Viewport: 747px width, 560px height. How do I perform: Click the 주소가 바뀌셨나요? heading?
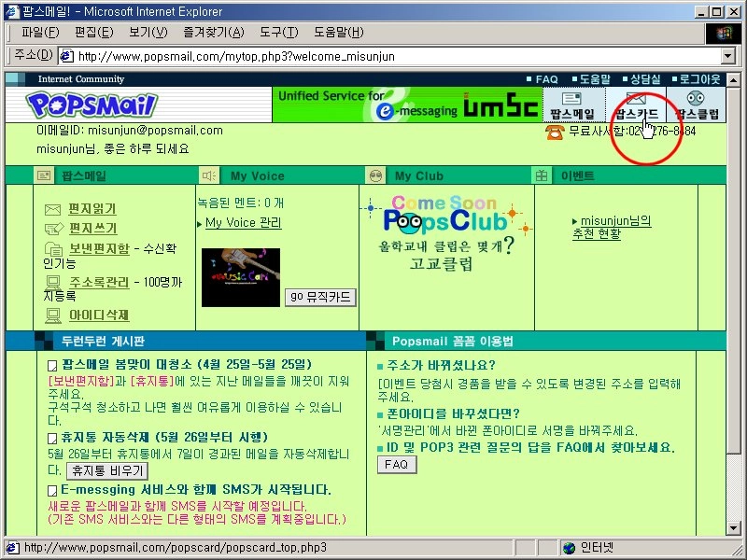[441, 365]
